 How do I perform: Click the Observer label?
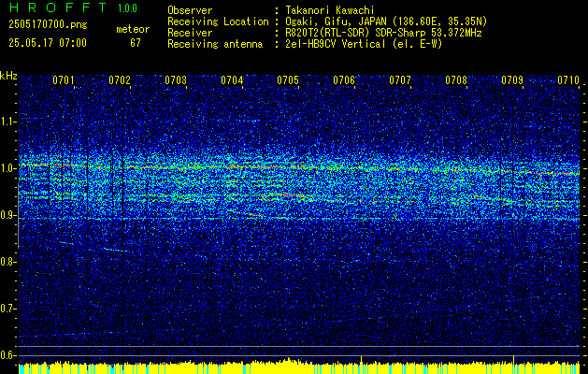[190, 10]
